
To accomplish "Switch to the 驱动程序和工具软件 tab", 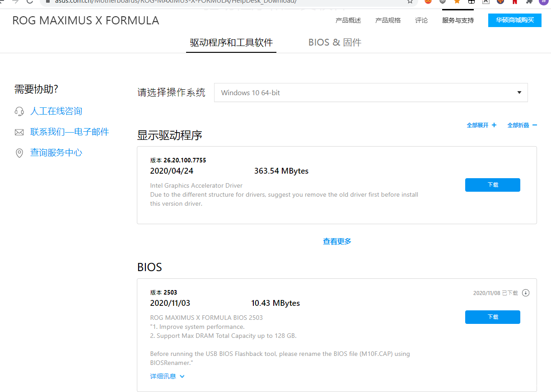I will [x=231, y=42].
